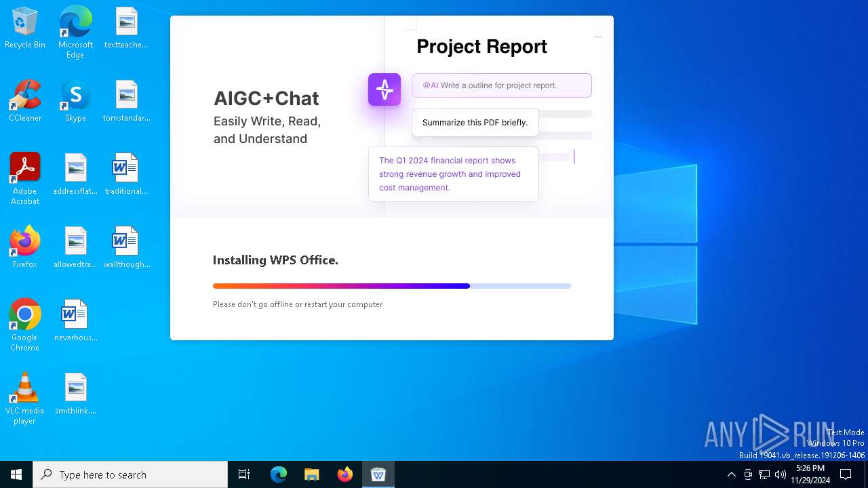Launch Microsoft Edge from the desktop

[75, 33]
